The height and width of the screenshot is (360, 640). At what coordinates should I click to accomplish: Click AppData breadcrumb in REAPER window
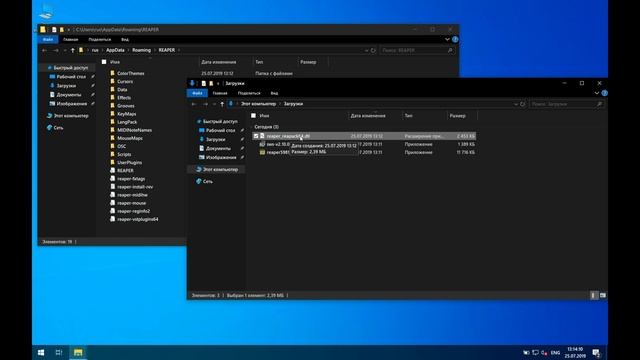pos(115,50)
